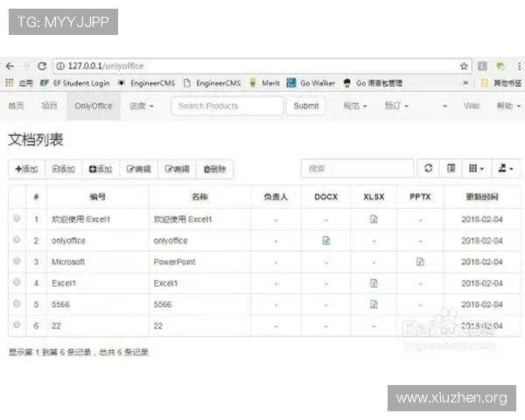Open the 项目 nav item
Screen dimensions: 525x420
click(x=49, y=106)
